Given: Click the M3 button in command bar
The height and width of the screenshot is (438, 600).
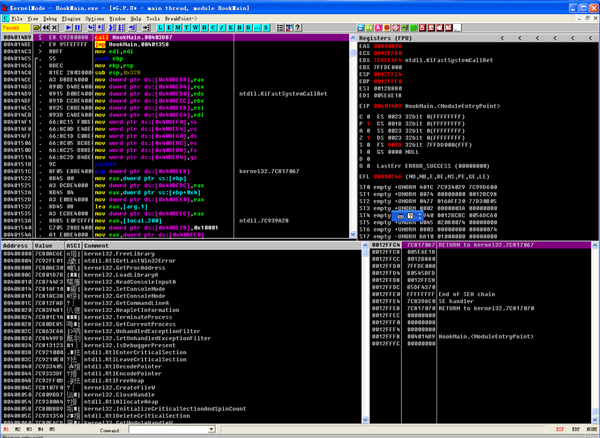Looking at the screenshot, I should tap(29, 429).
